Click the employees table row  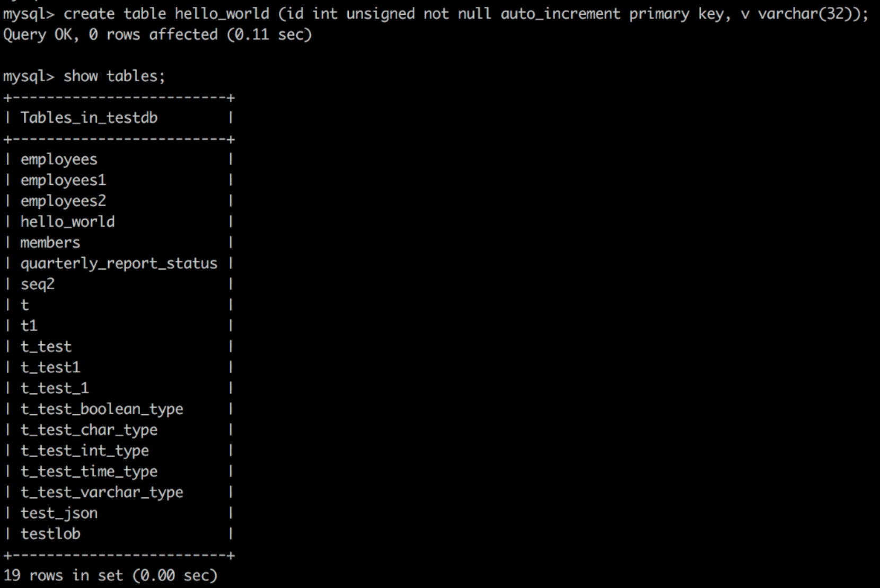coord(59,159)
